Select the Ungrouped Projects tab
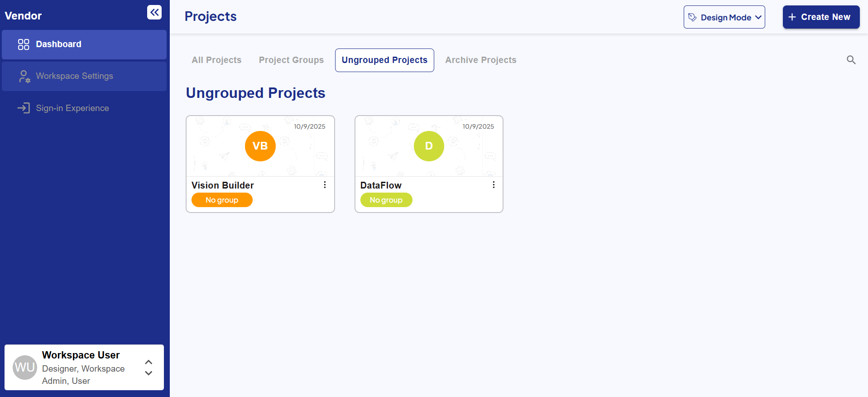This screenshot has height=397, width=868. (x=384, y=60)
